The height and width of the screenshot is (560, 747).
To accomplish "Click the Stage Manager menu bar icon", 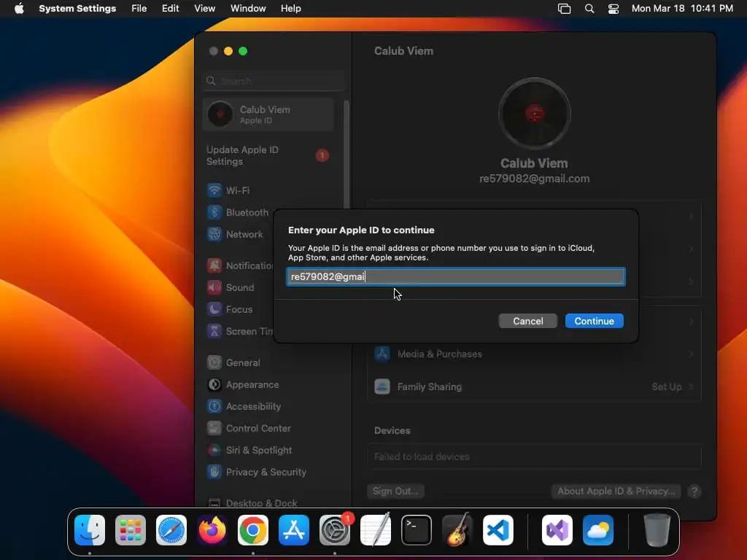I will tap(564, 9).
